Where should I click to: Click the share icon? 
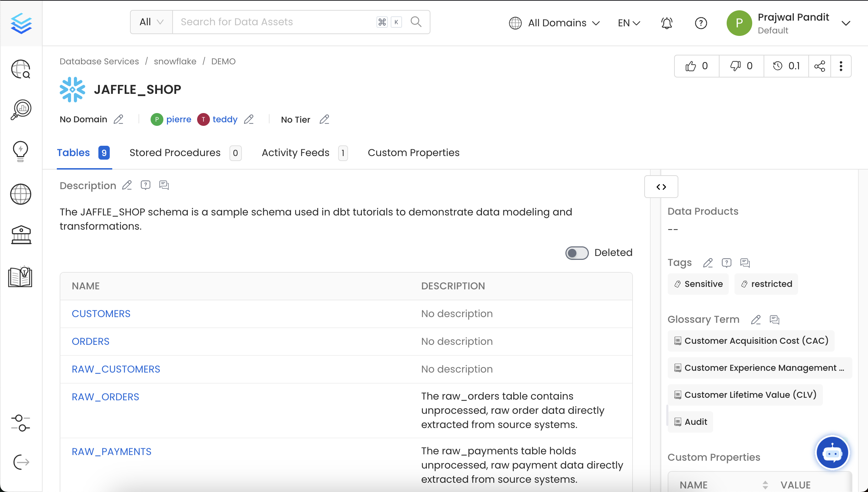(820, 66)
